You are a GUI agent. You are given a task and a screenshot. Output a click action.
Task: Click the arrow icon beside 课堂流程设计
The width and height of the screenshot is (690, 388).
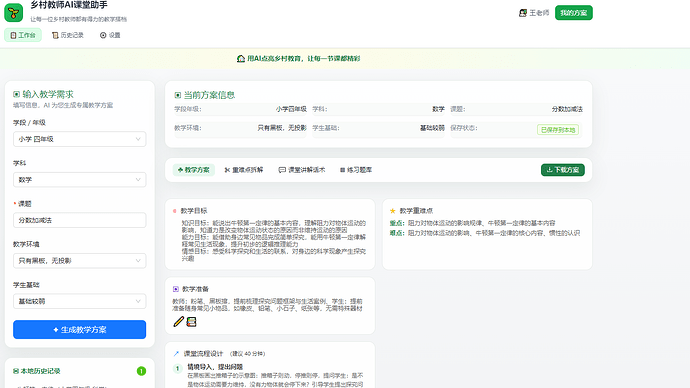click(176, 353)
